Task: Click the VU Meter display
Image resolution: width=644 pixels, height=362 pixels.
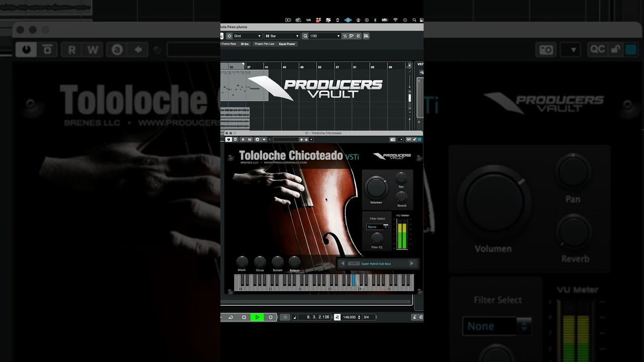Action: pos(402,234)
